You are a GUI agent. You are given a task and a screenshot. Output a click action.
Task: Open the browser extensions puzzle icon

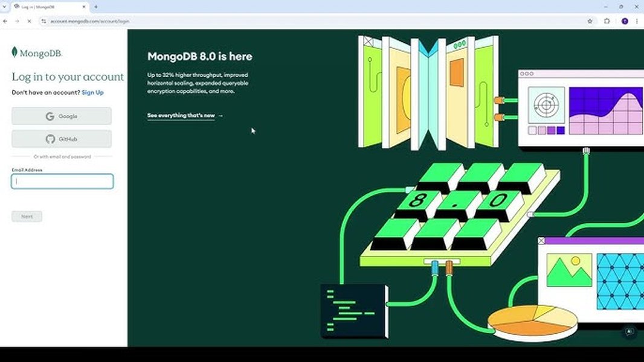point(607,21)
